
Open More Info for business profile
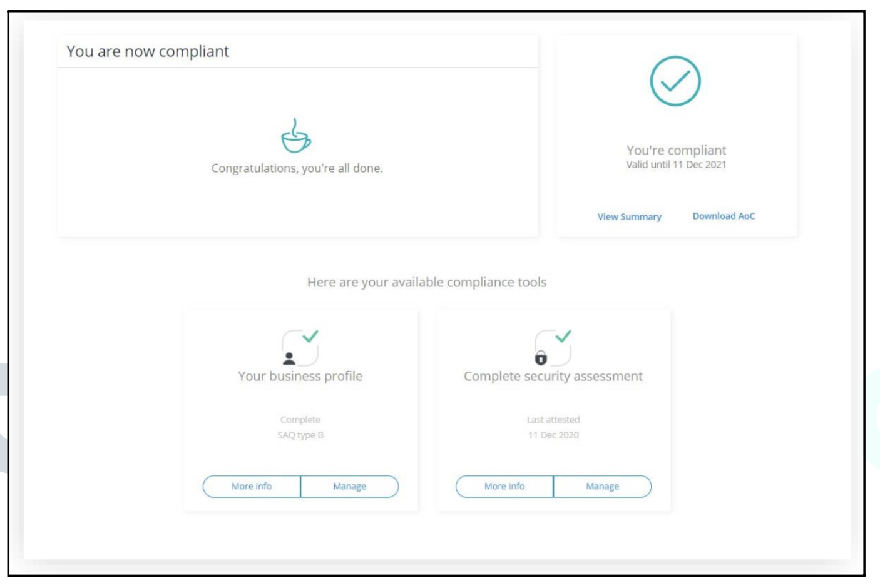(252, 486)
